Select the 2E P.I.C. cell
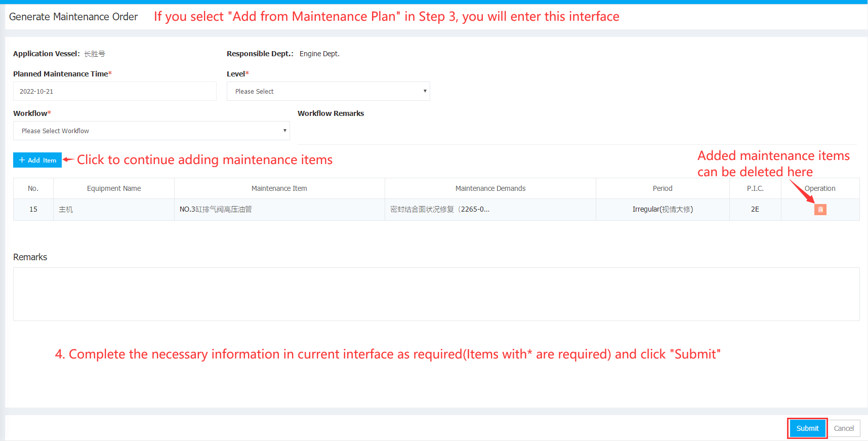The image size is (868, 441). [755, 210]
